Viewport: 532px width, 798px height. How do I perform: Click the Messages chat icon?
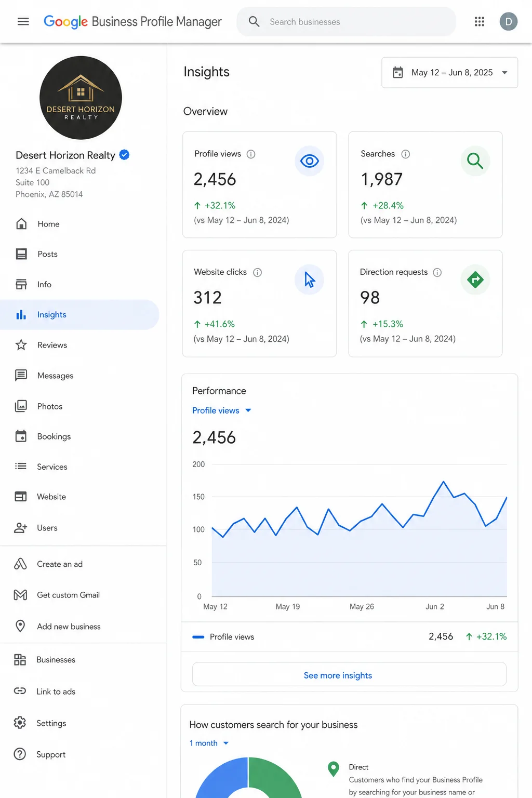click(21, 375)
